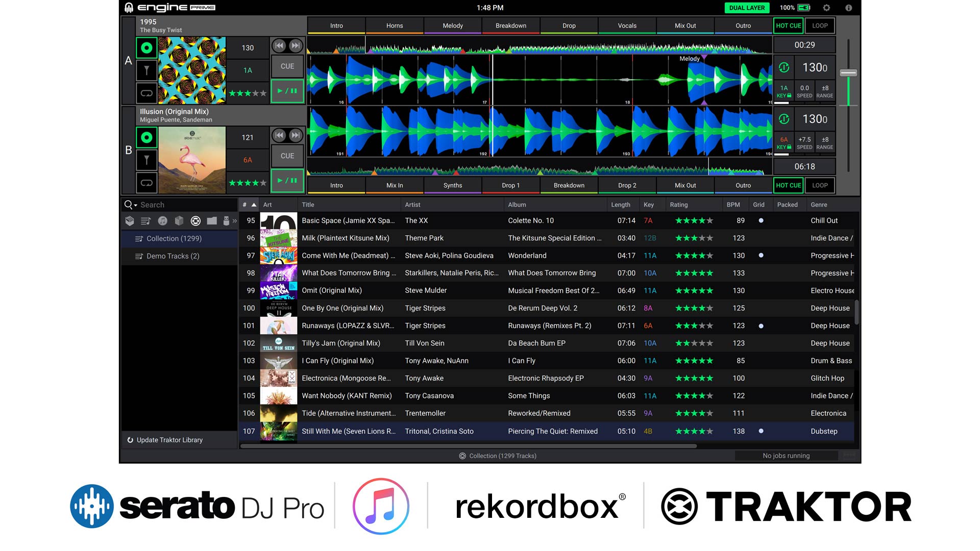Toggle deck A key lock (1A KEY)

pos(784,91)
